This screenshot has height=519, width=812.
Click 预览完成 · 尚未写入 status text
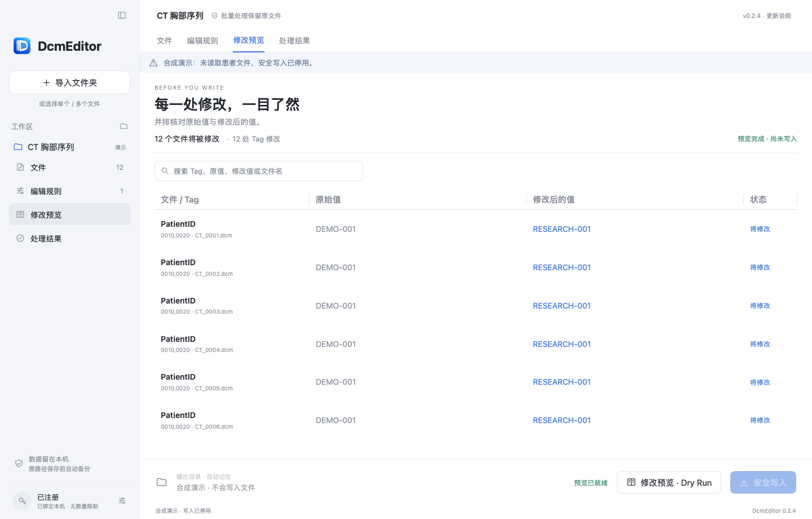(767, 139)
